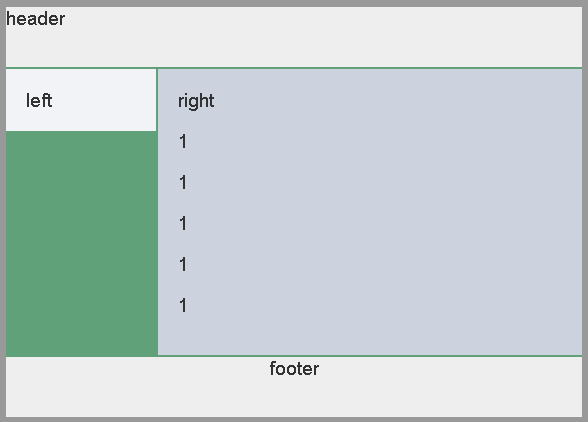The width and height of the screenshot is (588, 422).
Task: Click the green divider between left and right
Action: tap(157, 212)
